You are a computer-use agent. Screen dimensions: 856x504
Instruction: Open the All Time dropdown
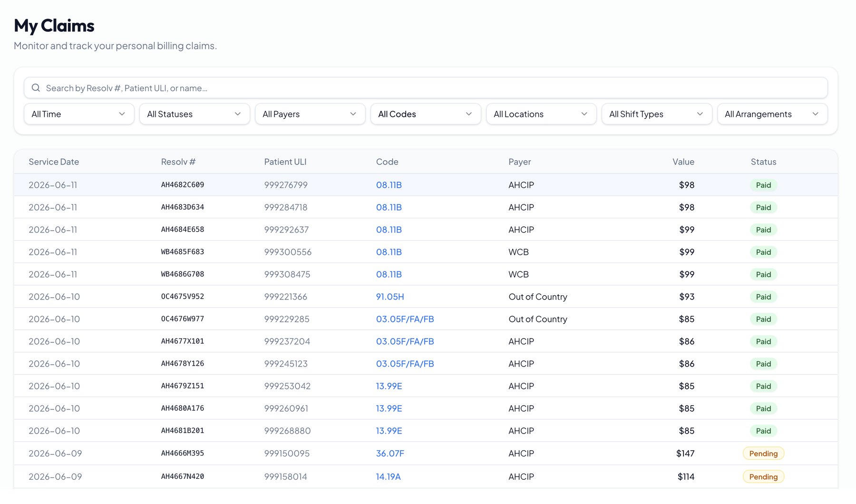79,114
